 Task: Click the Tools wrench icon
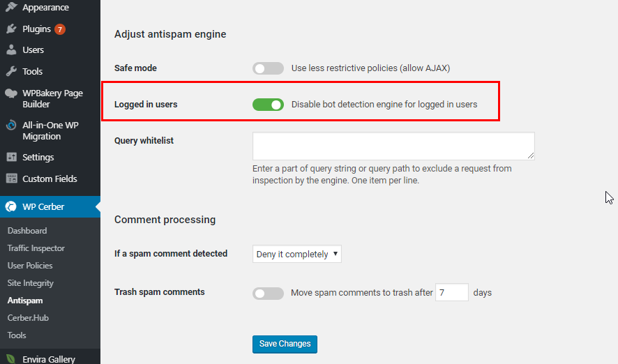(x=11, y=72)
